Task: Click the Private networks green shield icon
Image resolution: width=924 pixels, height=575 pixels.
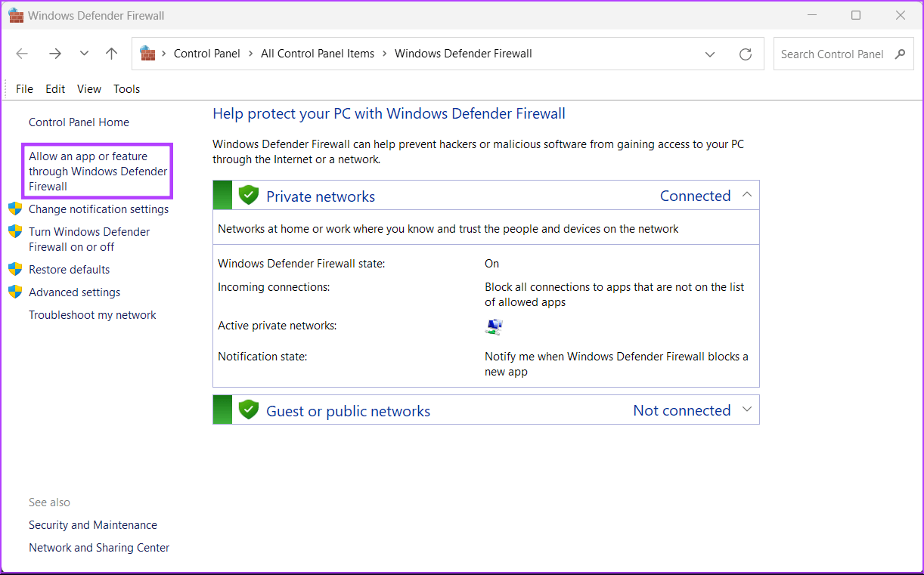Action: (x=249, y=195)
